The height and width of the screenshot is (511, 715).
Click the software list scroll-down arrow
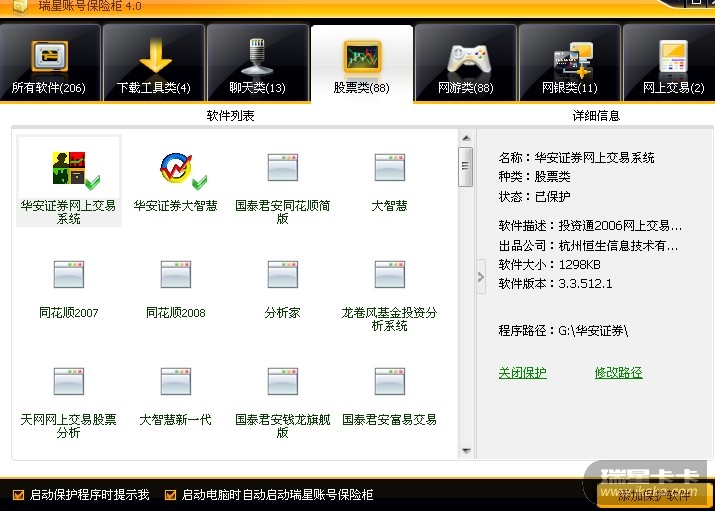[x=466, y=451]
